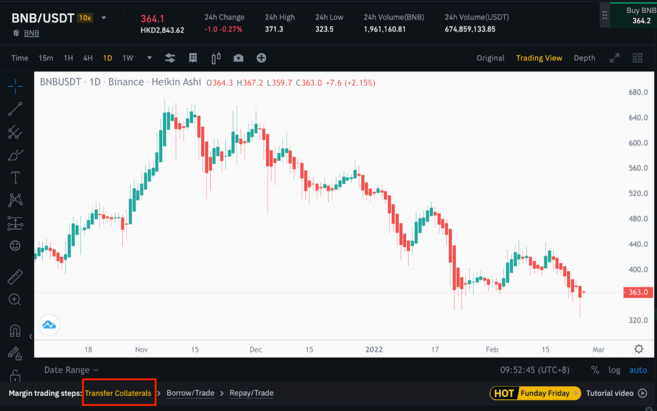This screenshot has width=657, height=411.
Task: Select the trend line drawing tool
Action: click(15, 109)
